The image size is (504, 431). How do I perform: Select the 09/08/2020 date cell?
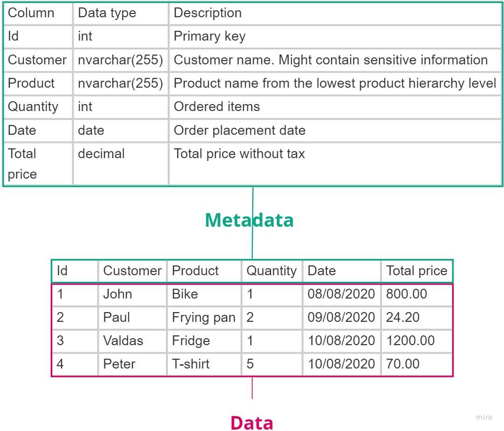tap(341, 318)
